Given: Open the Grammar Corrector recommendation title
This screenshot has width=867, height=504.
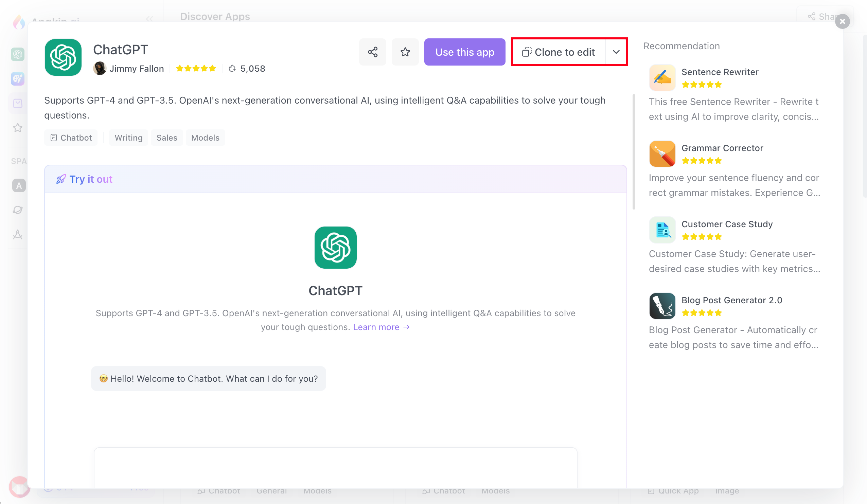Looking at the screenshot, I should tap(722, 148).
